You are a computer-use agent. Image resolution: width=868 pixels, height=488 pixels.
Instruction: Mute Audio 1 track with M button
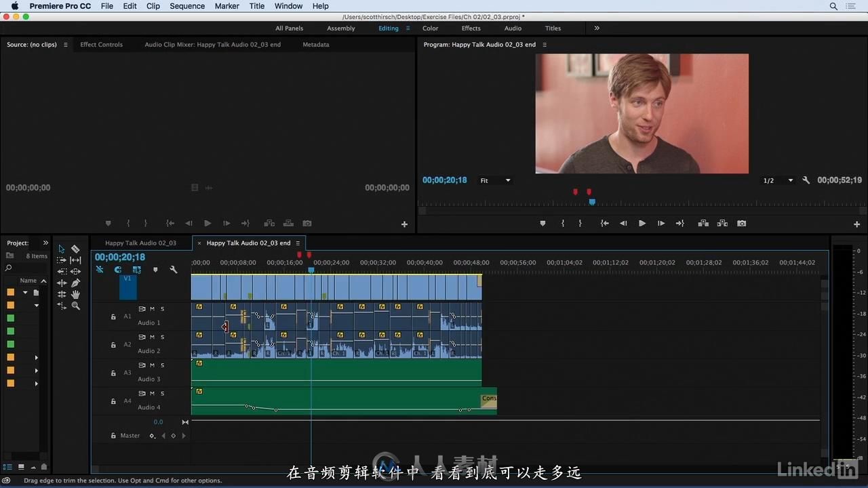[x=152, y=308]
